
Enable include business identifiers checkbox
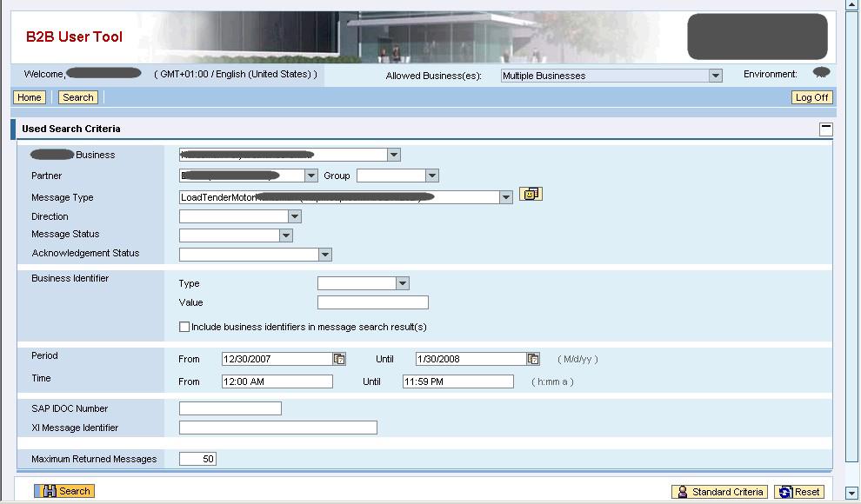[x=184, y=328]
